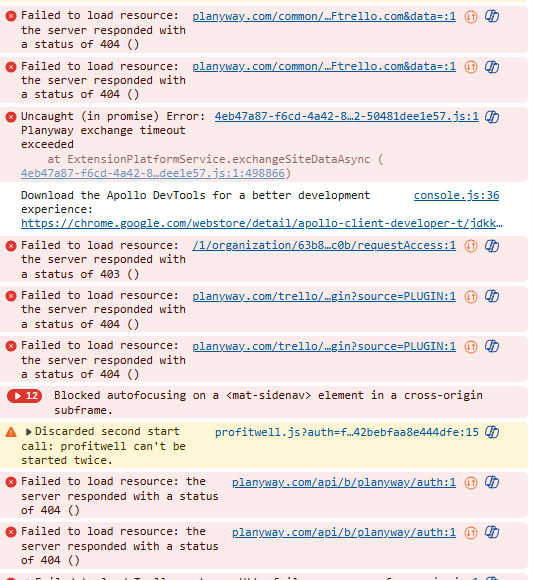Image resolution: width=534 pixels, height=580 pixels.
Task: Click the 'Download the Apollo DevTools' message text
Action: point(196,202)
